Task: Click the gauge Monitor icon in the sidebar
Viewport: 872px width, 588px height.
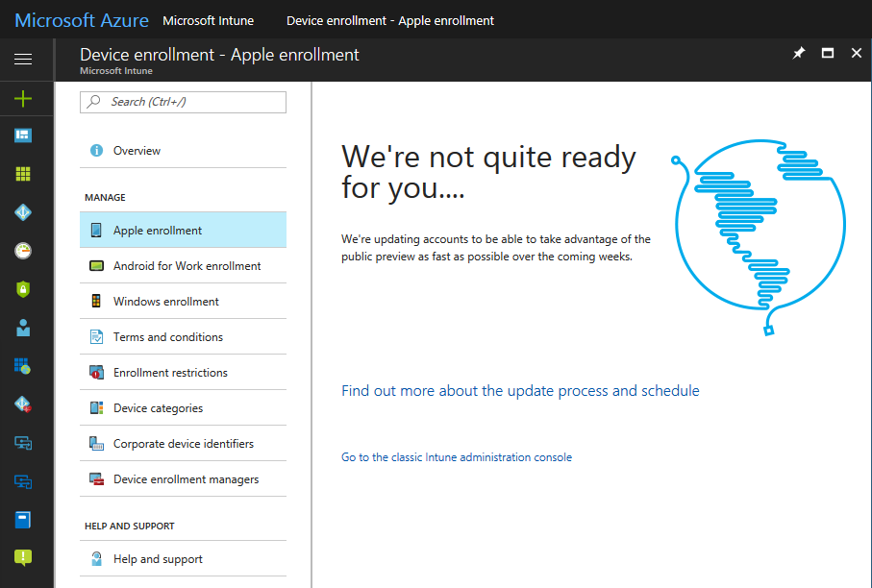Action: pyautogui.click(x=23, y=251)
